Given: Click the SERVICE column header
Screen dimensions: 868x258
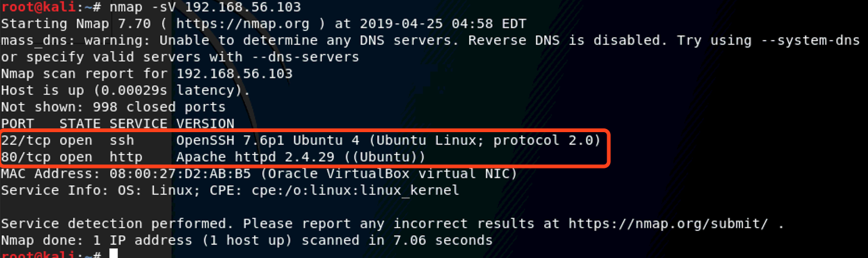Looking at the screenshot, I should pos(138,123).
